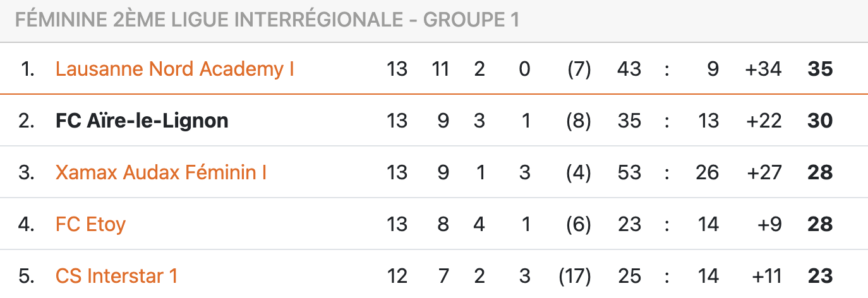This screenshot has height=298, width=868.
Task: Click the FC Etoy team link
Action: (90, 224)
